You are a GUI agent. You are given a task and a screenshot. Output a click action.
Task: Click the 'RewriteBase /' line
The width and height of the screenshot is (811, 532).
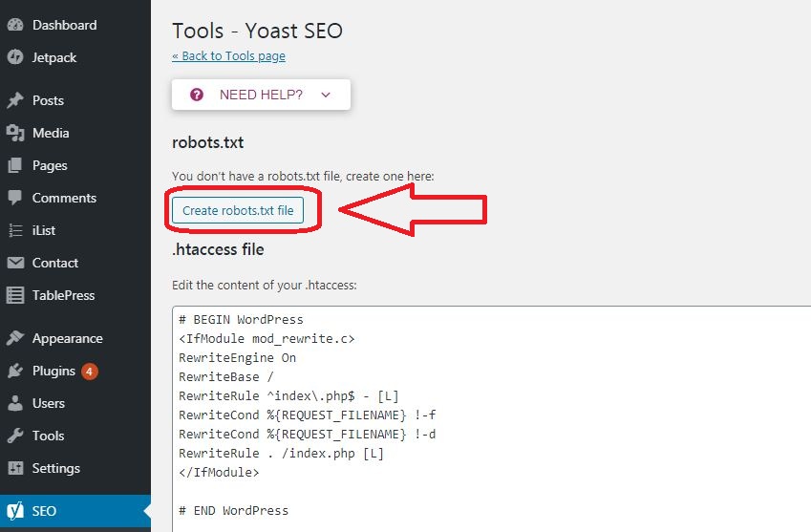tap(226, 377)
